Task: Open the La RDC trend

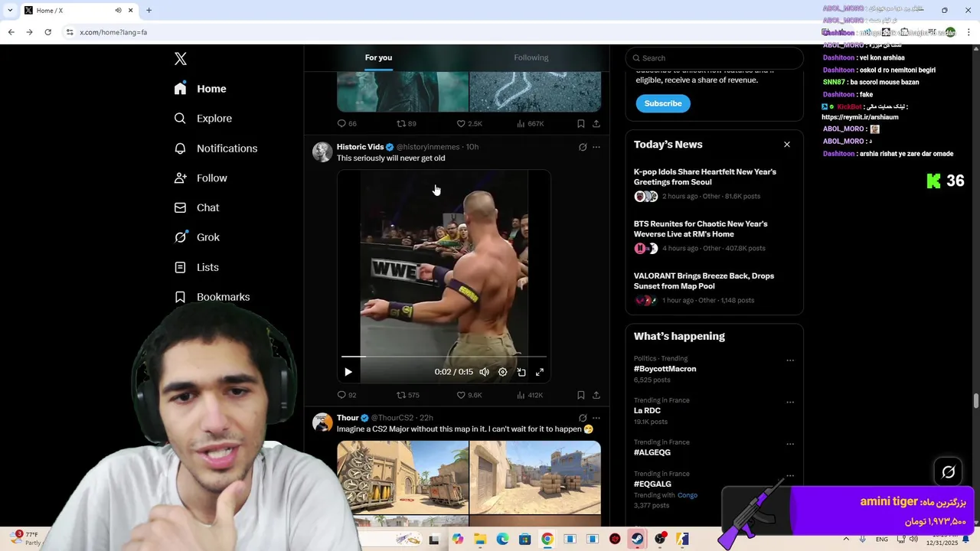Action: pos(647,411)
